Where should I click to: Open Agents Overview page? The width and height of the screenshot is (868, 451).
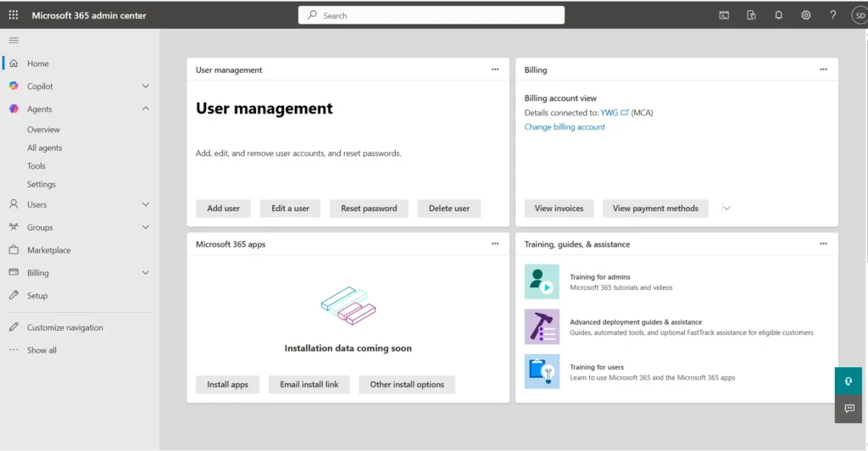43,130
